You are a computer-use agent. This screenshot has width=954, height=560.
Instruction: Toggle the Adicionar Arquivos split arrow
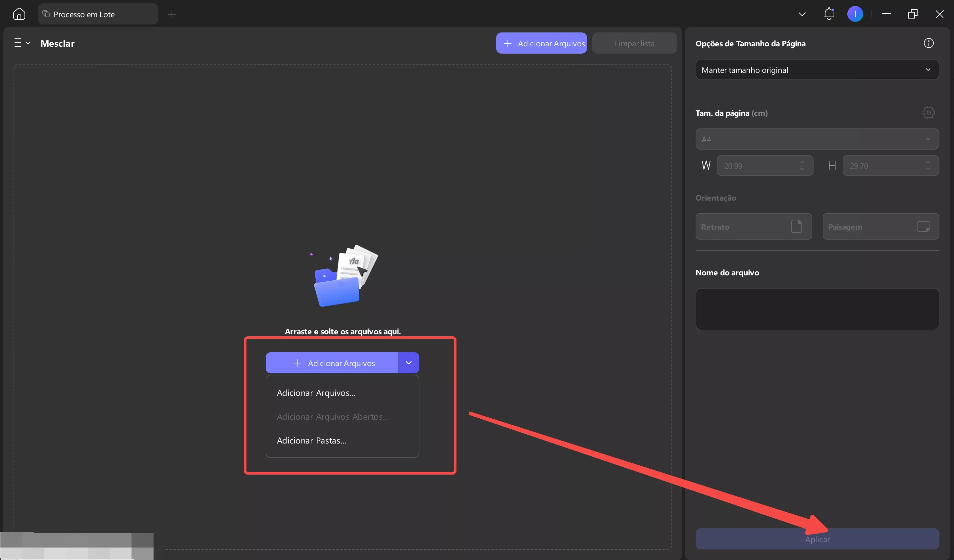tap(408, 363)
